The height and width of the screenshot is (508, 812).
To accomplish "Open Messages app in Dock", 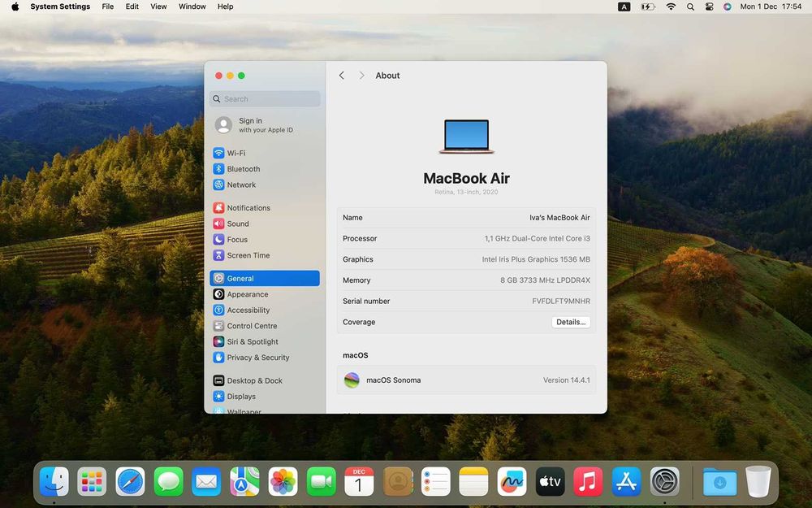I will click(x=168, y=481).
